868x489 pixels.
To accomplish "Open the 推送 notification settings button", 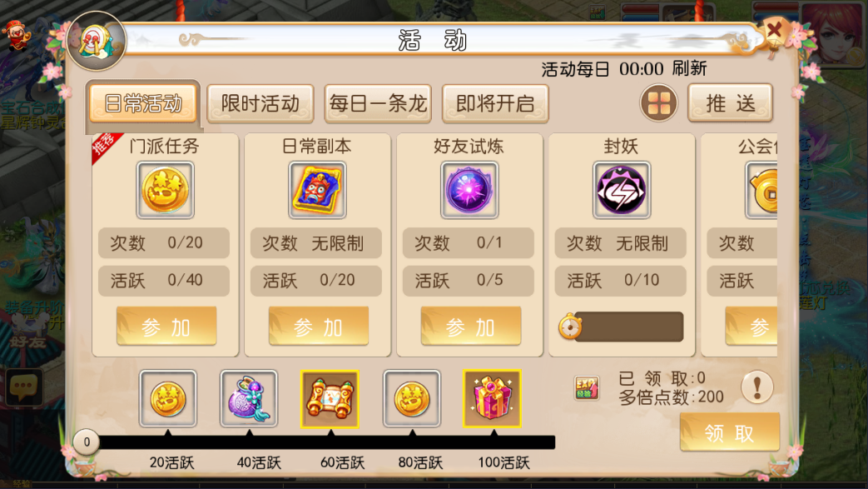I will pyautogui.click(x=730, y=103).
